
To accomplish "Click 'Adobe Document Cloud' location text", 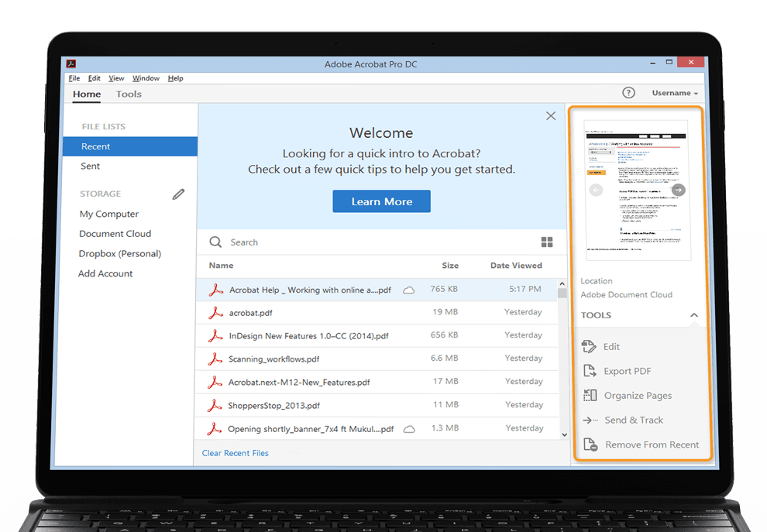I will click(x=626, y=295).
